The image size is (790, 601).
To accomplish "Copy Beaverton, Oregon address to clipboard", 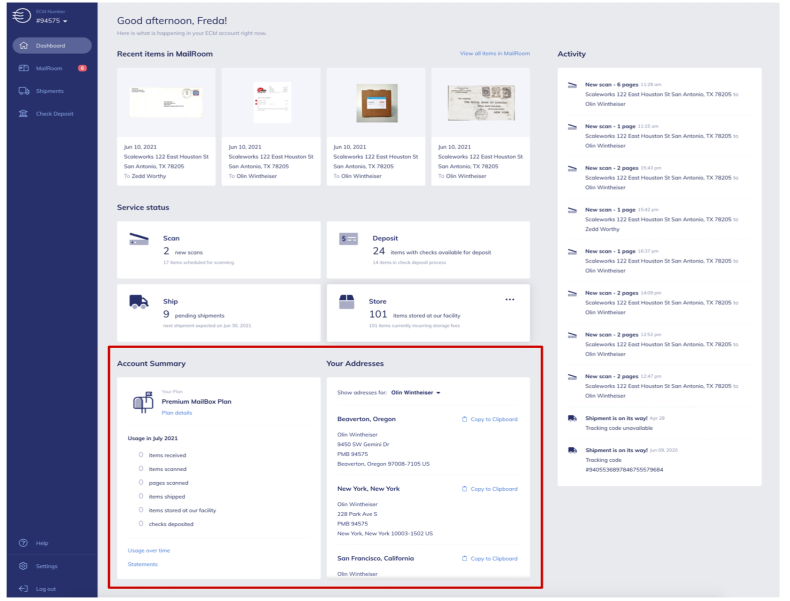I will click(490, 419).
